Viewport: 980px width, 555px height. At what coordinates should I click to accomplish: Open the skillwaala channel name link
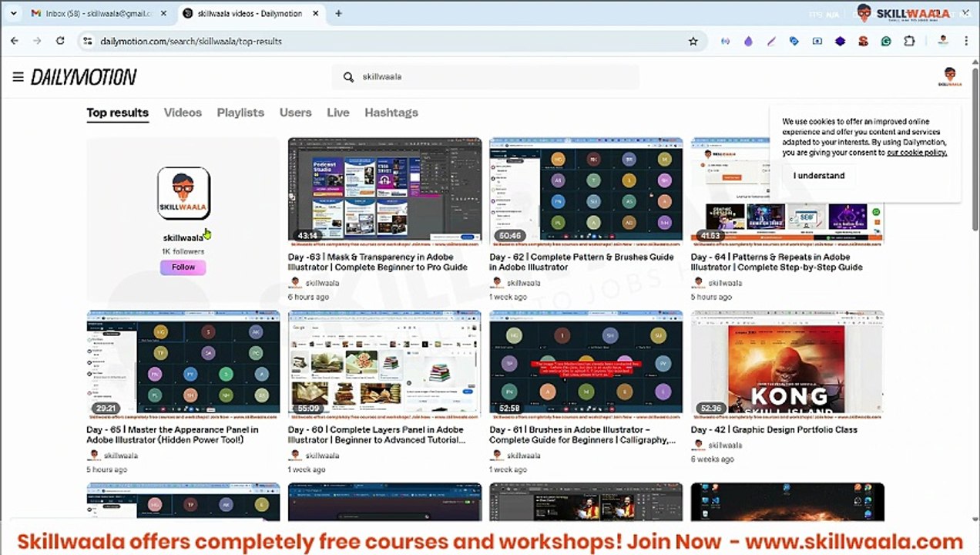coord(183,237)
